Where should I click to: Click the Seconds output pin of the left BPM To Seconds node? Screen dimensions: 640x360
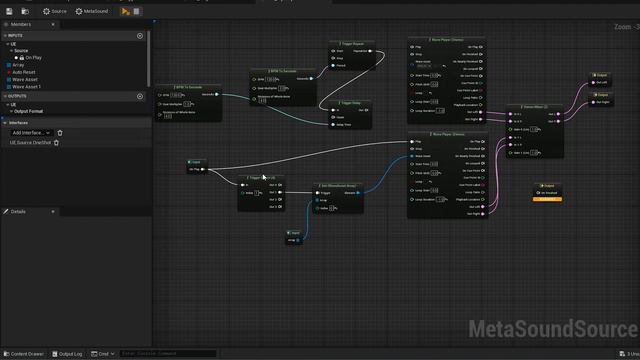217,95
